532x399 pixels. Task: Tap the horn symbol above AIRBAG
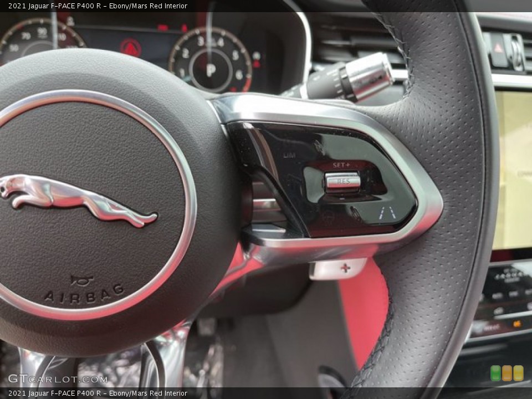pyautogui.click(x=82, y=280)
